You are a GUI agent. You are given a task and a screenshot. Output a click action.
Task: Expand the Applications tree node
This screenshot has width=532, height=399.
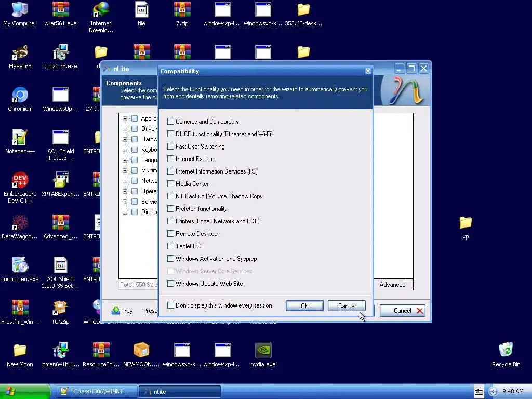click(125, 119)
